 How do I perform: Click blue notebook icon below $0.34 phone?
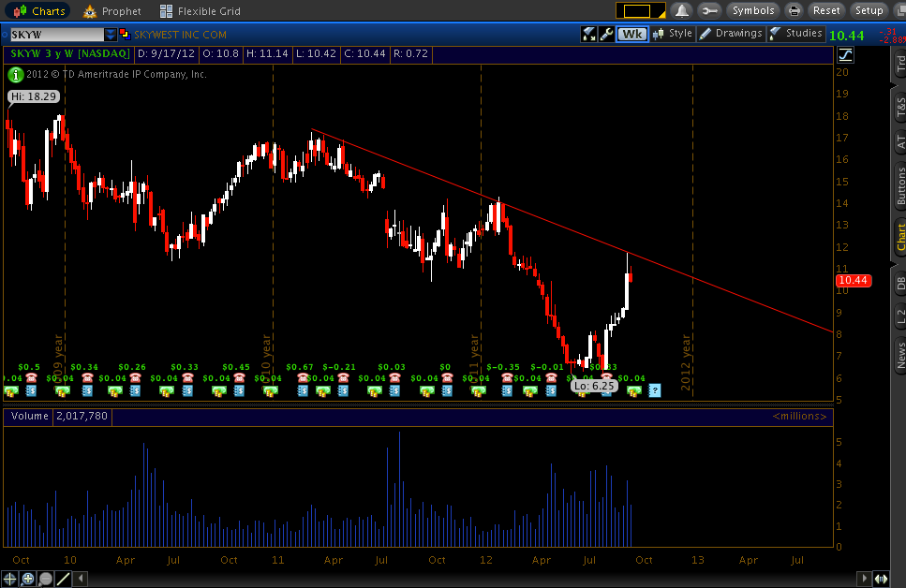87,391
